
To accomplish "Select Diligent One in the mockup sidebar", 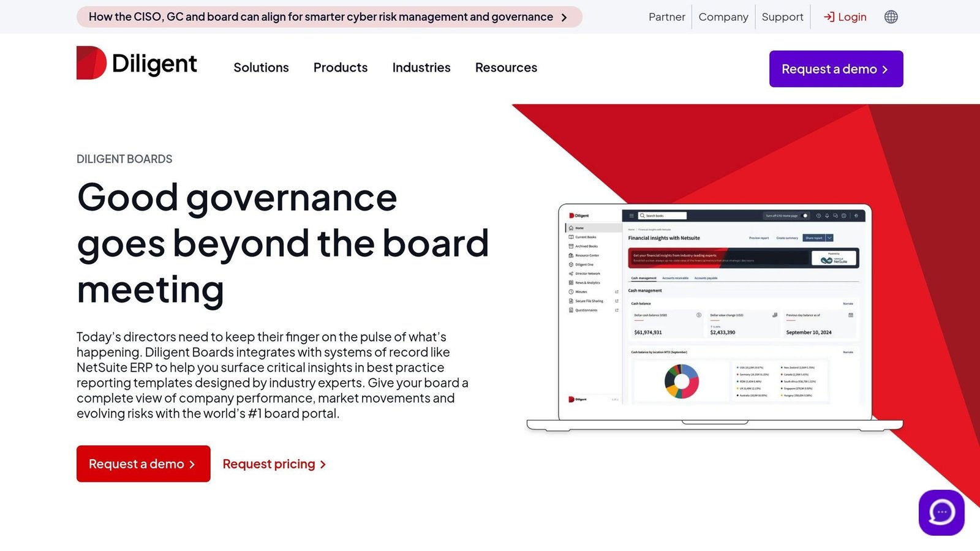I will (x=581, y=264).
